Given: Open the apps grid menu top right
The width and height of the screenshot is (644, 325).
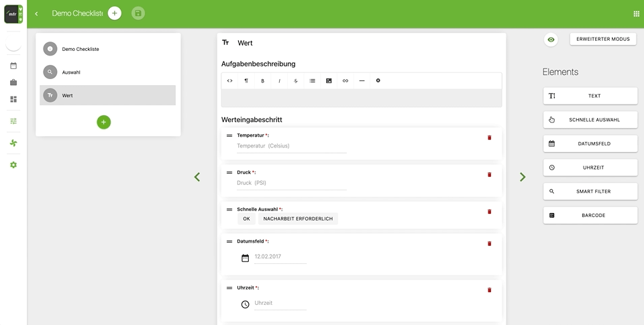Looking at the screenshot, I should pos(636,14).
